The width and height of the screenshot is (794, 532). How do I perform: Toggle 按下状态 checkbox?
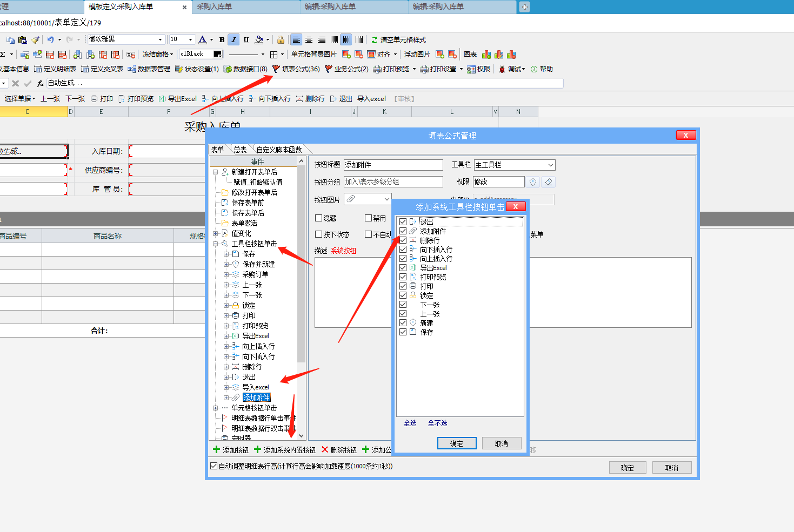(x=318, y=234)
